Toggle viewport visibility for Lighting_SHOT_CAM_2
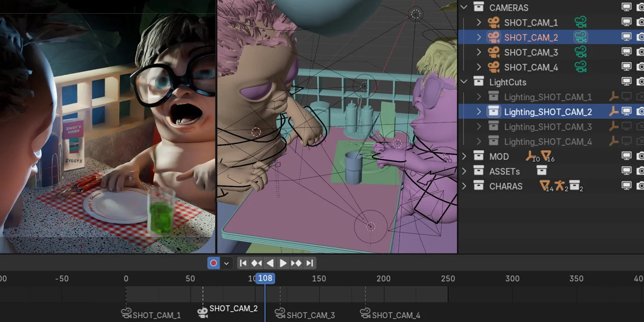The height and width of the screenshot is (322, 644). click(x=626, y=111)
